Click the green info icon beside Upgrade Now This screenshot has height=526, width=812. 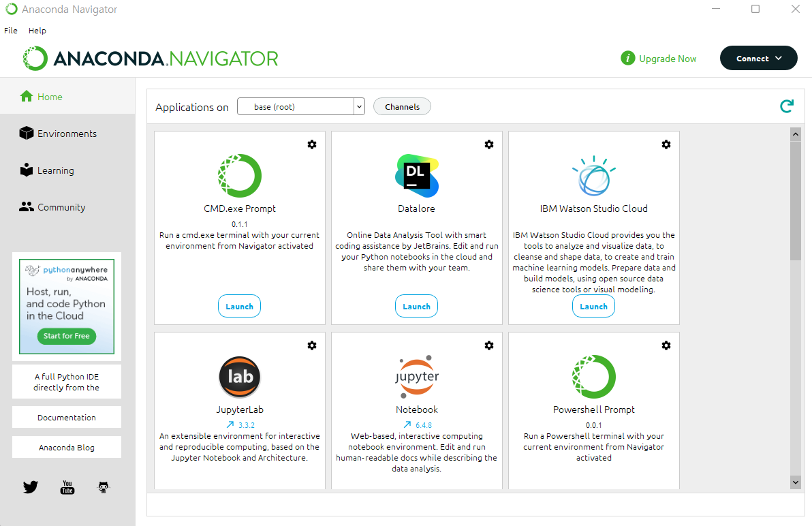coord(627,59)
